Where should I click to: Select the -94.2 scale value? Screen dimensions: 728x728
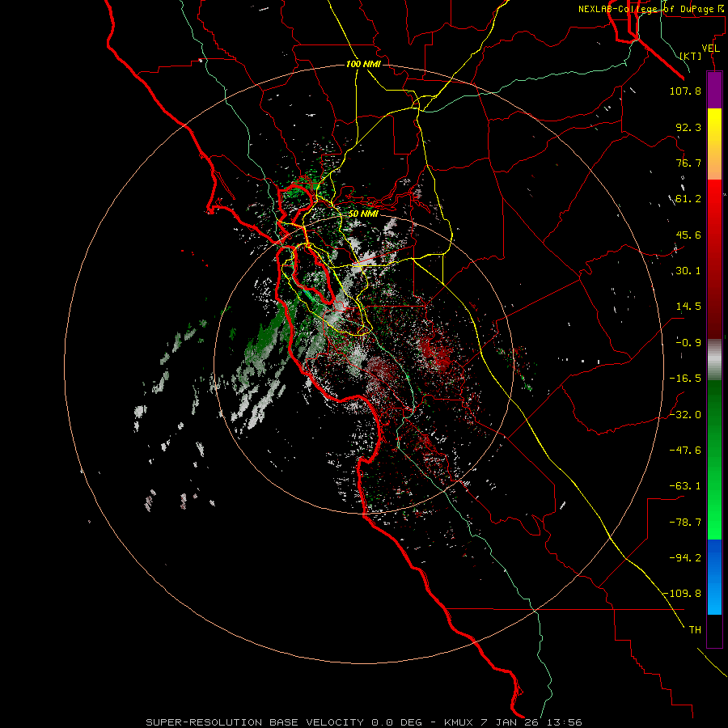tap(685, 558)
